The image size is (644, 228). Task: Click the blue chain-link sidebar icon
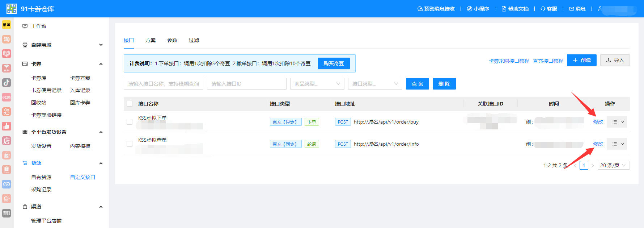tap(7, 184)
